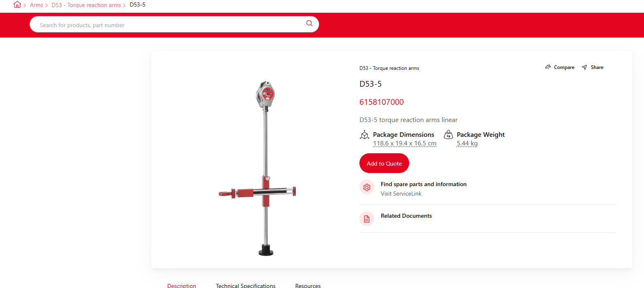
Task: Open Find spare parts and information
Action: pyautogui.click(x=424, y=184)
